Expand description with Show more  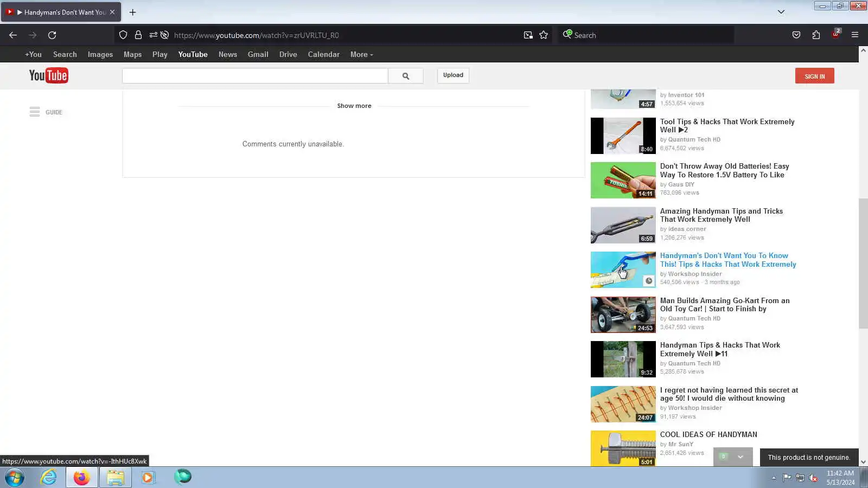[354, 106]
